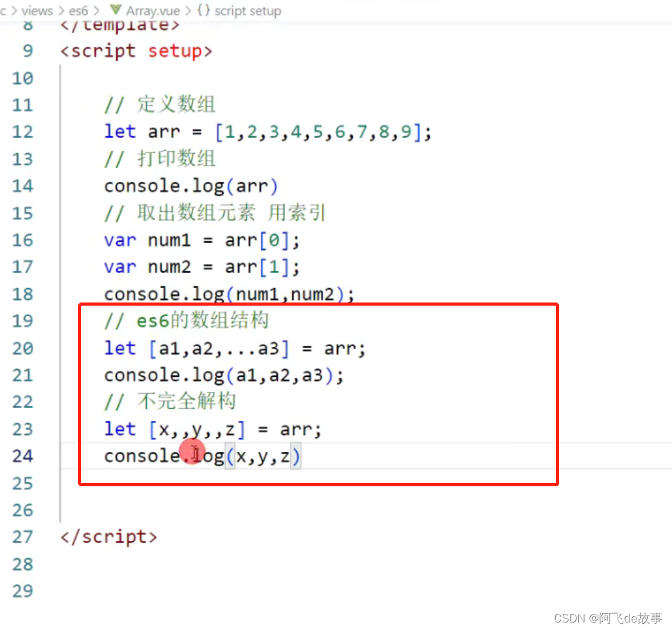The height and width of the screenshot is (630, 672).
Task: Click line number 24 in the gutter
Action: click(22, 456)
